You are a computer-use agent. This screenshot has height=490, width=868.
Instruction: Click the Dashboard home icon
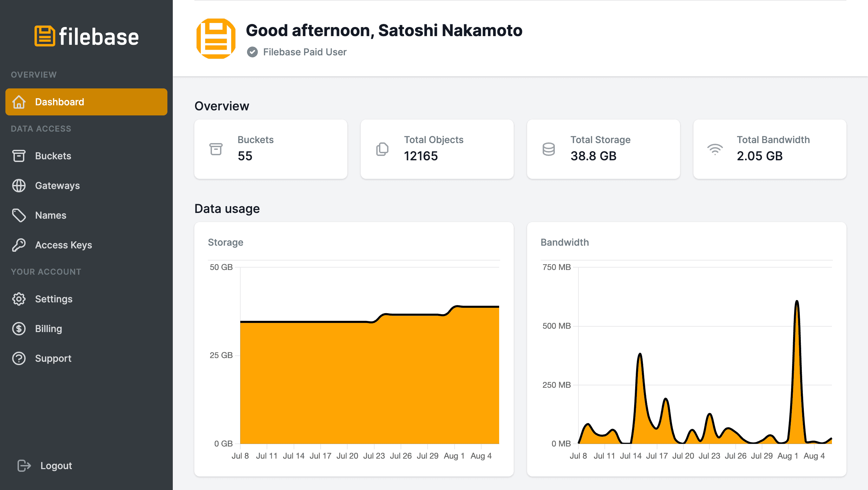[20, 101]
